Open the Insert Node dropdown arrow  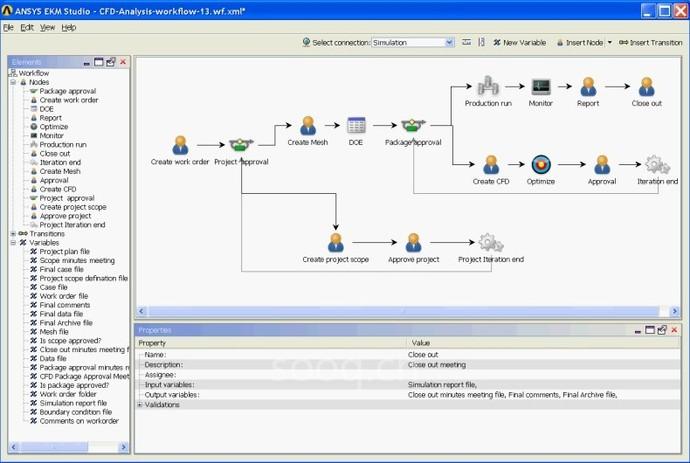(610, 43)
